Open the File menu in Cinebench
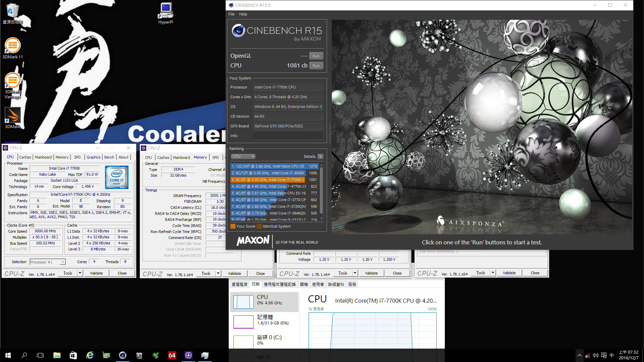Viewport: 644px width, 362px height. 231,14
